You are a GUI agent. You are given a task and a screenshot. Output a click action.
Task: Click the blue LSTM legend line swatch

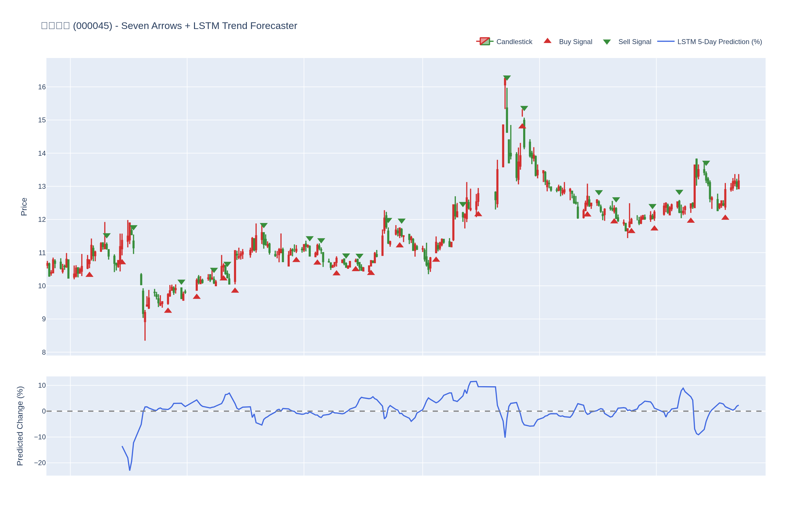coord(665,42)
